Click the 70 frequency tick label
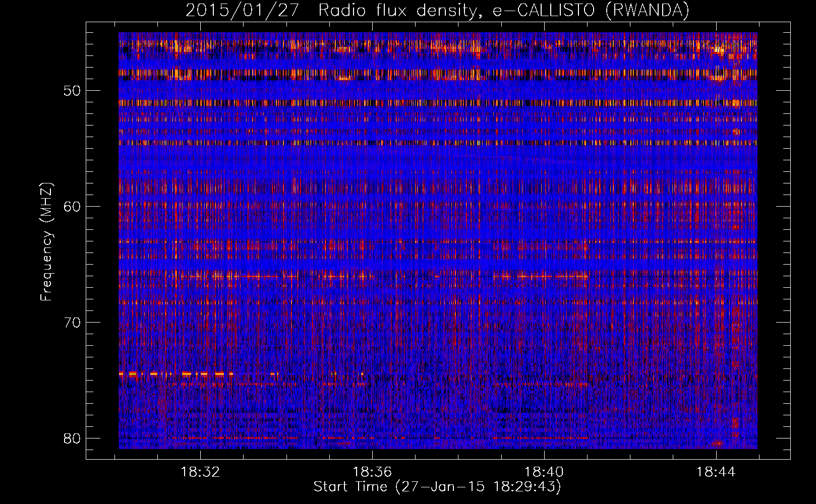Viewport: 816px width, 504px height. pyautogui.click(x=73, y=323)
